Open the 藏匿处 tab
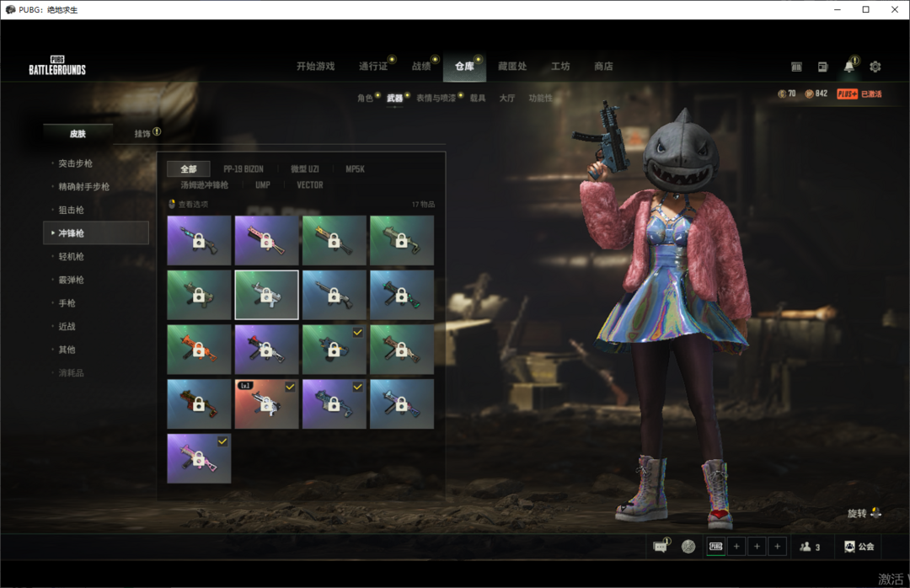 [512, 67]
